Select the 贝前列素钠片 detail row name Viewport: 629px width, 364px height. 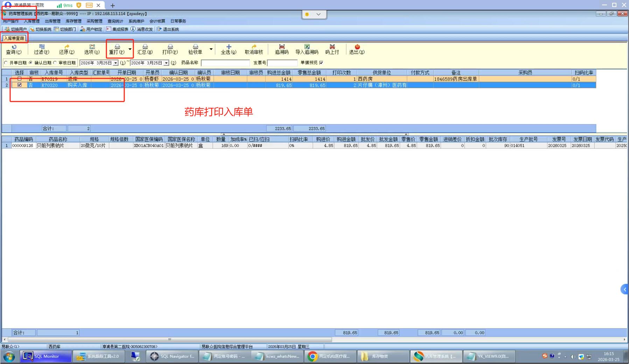[50, 146]
